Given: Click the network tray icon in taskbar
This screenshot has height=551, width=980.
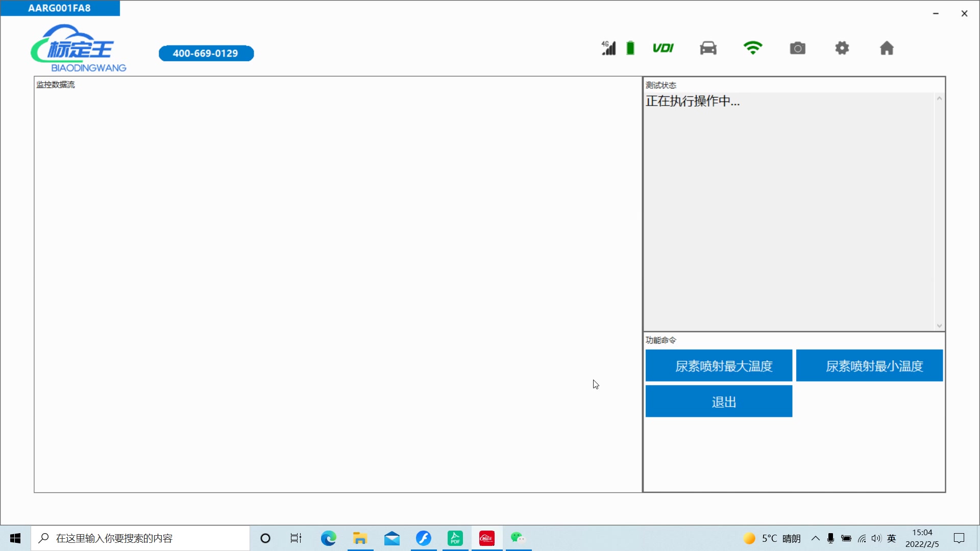Looking at the screenshot, I should click(x=862, y=538).
